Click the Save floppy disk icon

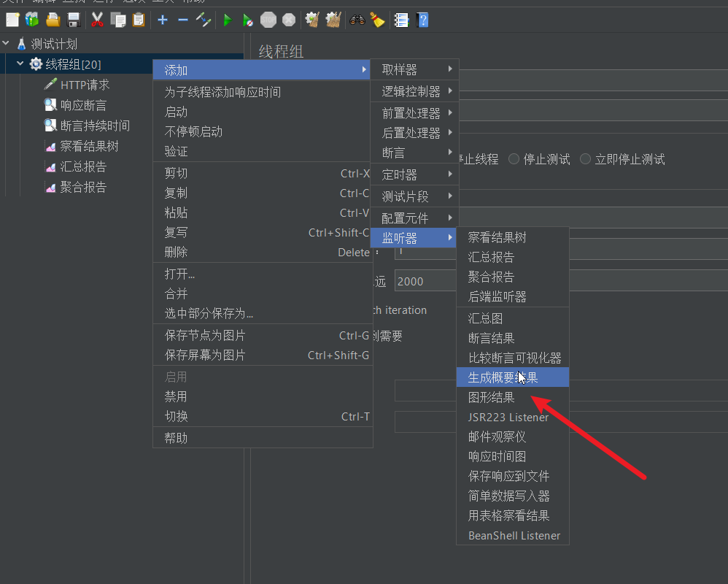(74, 20)
